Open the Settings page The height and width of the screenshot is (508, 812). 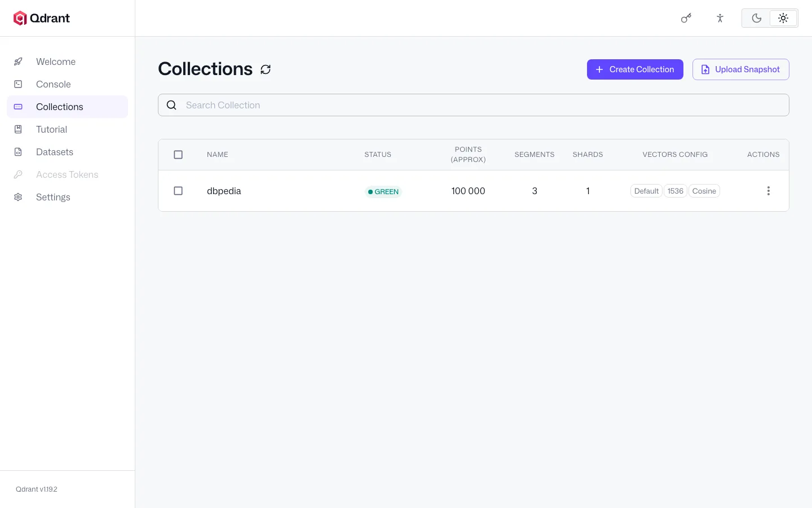click(x=67, y=197)
